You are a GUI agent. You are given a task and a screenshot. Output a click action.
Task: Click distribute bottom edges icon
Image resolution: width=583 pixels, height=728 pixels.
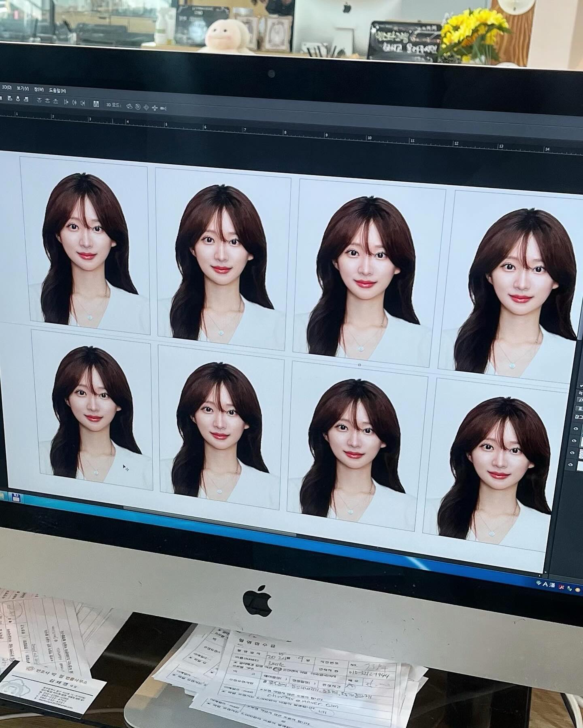55,101
